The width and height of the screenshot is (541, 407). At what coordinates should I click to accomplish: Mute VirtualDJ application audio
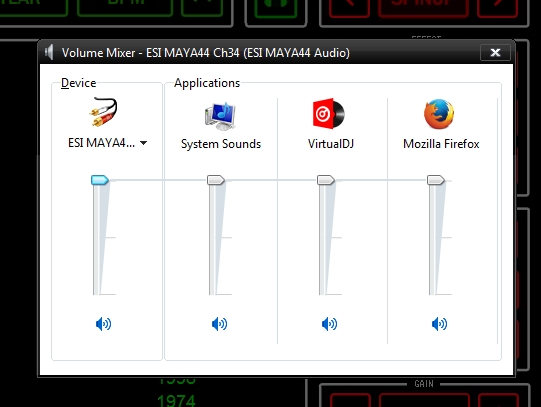click(x=329, y=324)
